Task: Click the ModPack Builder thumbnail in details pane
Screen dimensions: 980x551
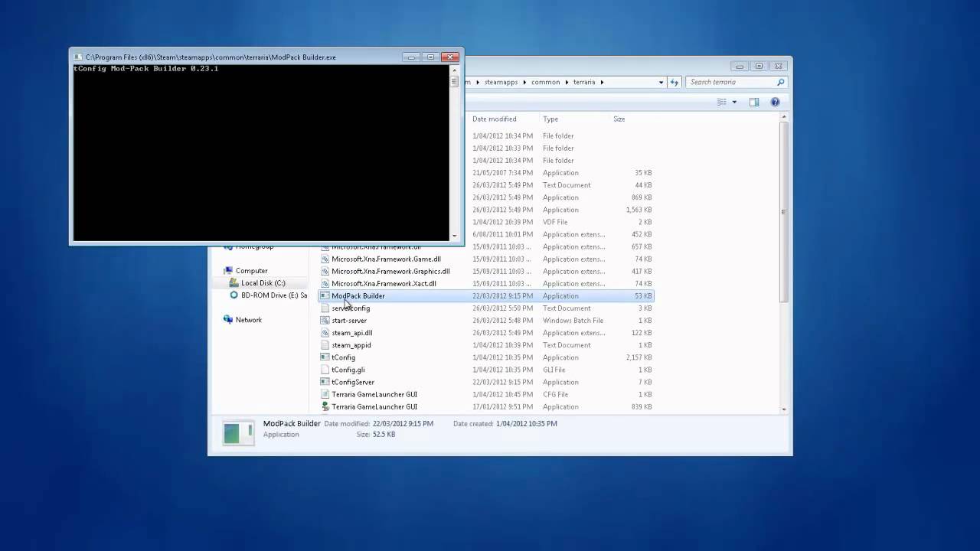Action: 238,433
